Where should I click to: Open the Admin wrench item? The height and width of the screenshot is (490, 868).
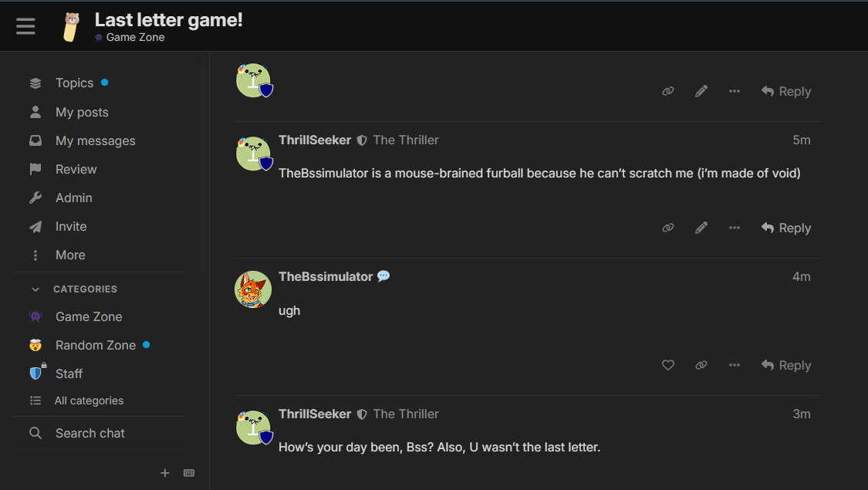tap(73, 198)
